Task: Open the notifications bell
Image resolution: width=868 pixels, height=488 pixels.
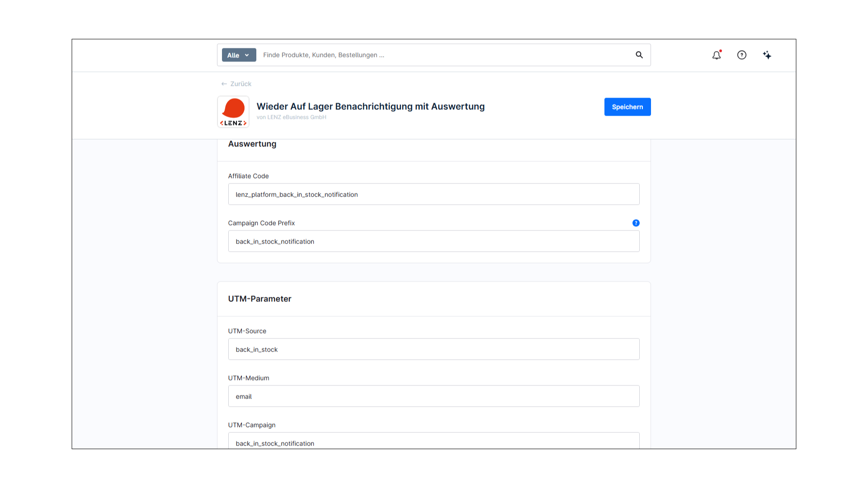Action: (x=716, y=55)
